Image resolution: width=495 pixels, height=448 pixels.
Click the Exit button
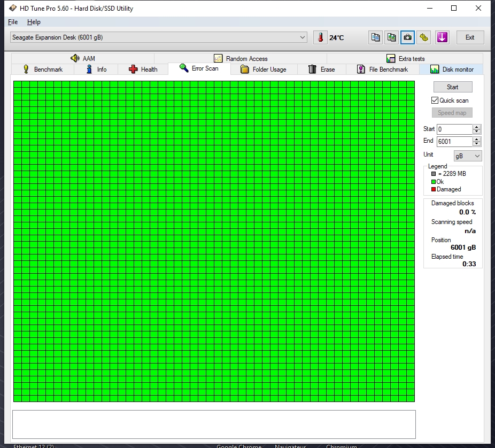(x=470, y=37)
